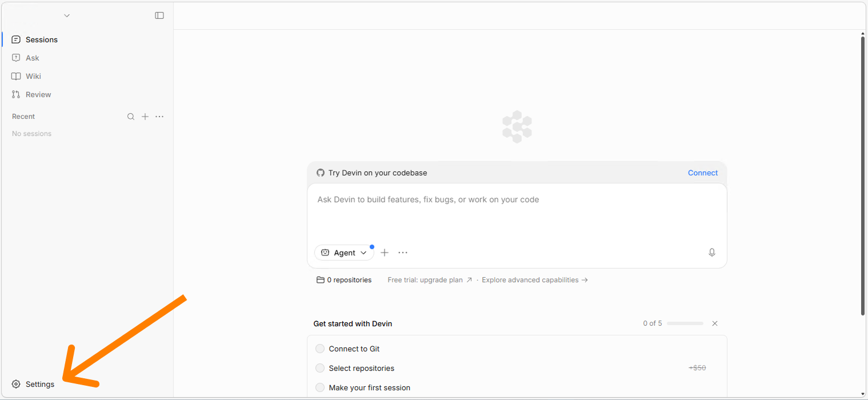Image resolution: width=868 pixels, height=400 pixels.
Task: Open the Review section
Action: (38, 94)
